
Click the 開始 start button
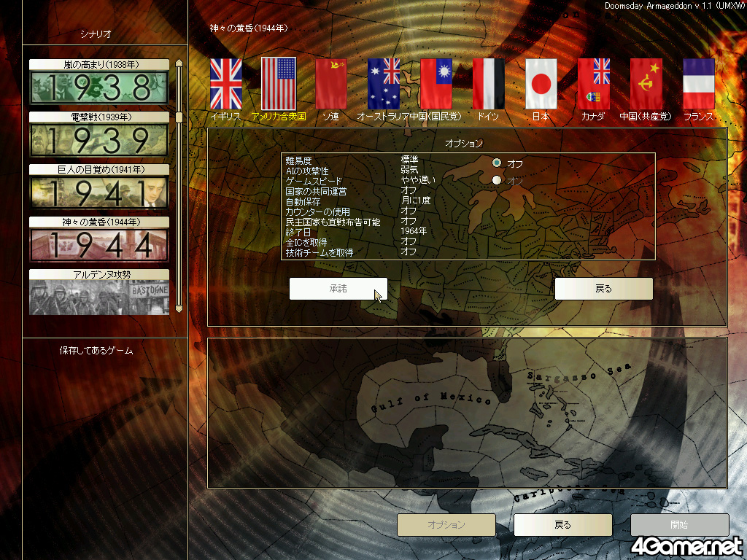point(679,525)
